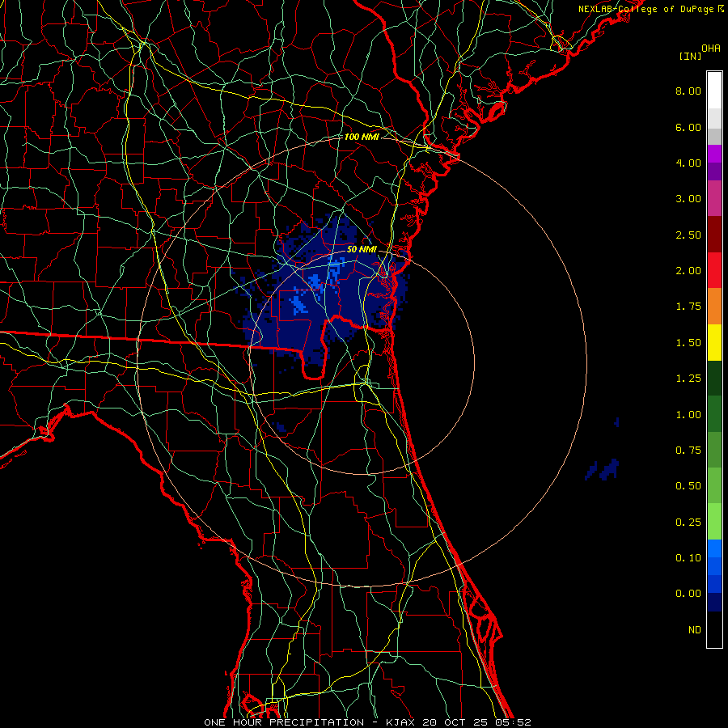728x728 pixels.
Task: Click the light green 0.25 color swatch
Action: [714, 522]
